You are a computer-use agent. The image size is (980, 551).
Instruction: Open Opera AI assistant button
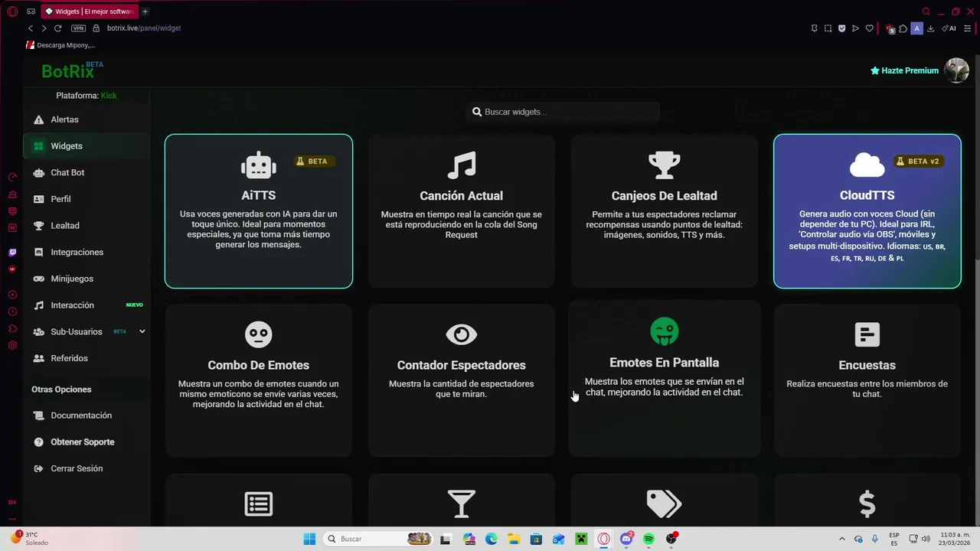(949, 28)
